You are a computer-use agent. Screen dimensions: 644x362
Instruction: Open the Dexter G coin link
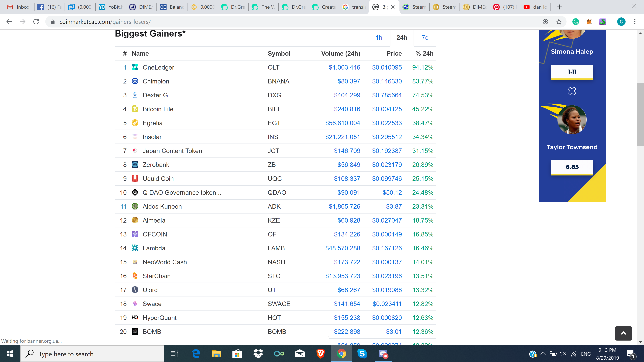pyautogui.click(x=155, y=95)
